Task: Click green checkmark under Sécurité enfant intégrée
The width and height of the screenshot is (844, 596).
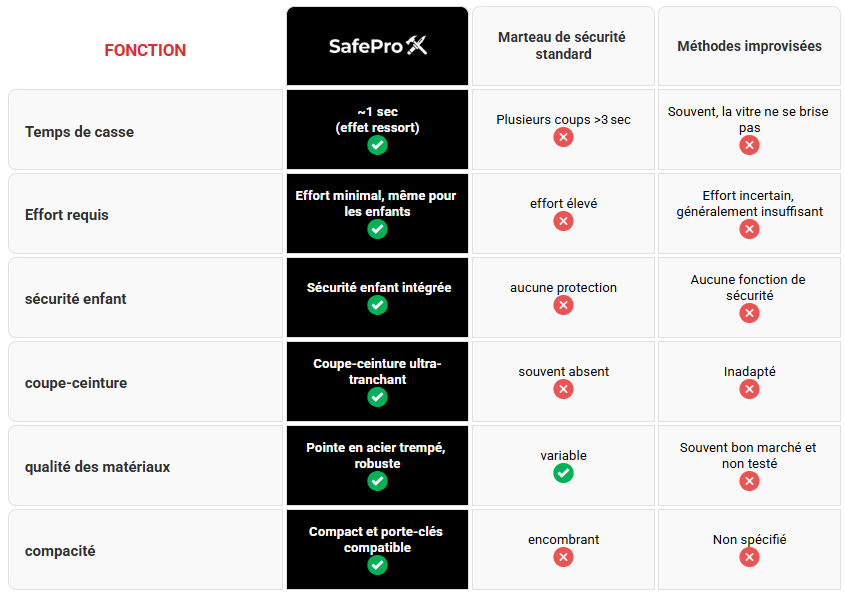Action: (377, 305)
